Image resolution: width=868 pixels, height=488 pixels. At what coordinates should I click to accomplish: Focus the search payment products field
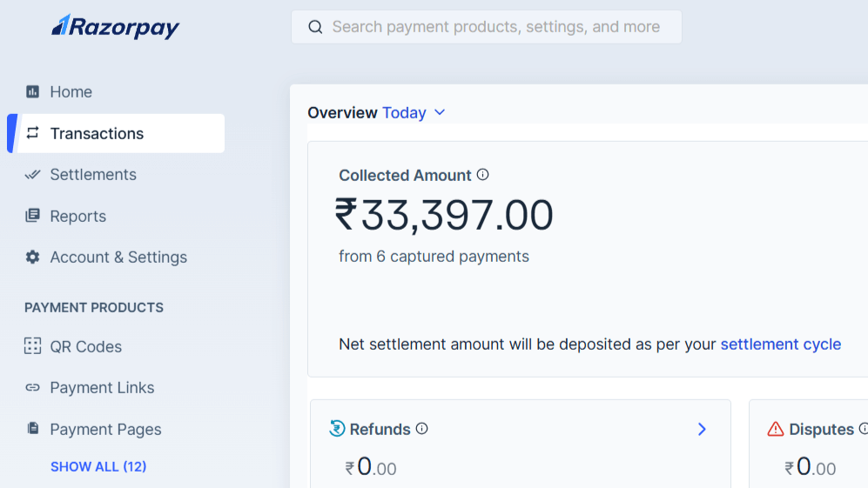tap(486, 27)
